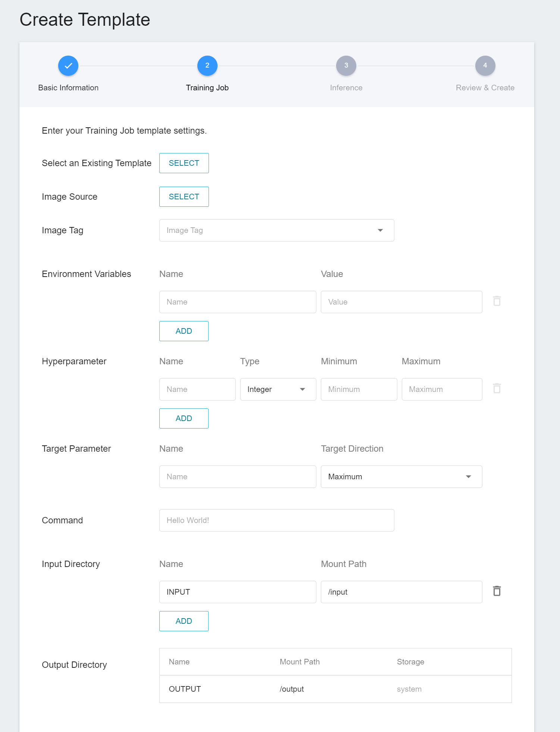The height and width of the screenshot is (732, 560).
Task: Select the OUTPUT directory table row
Action: 335,689
